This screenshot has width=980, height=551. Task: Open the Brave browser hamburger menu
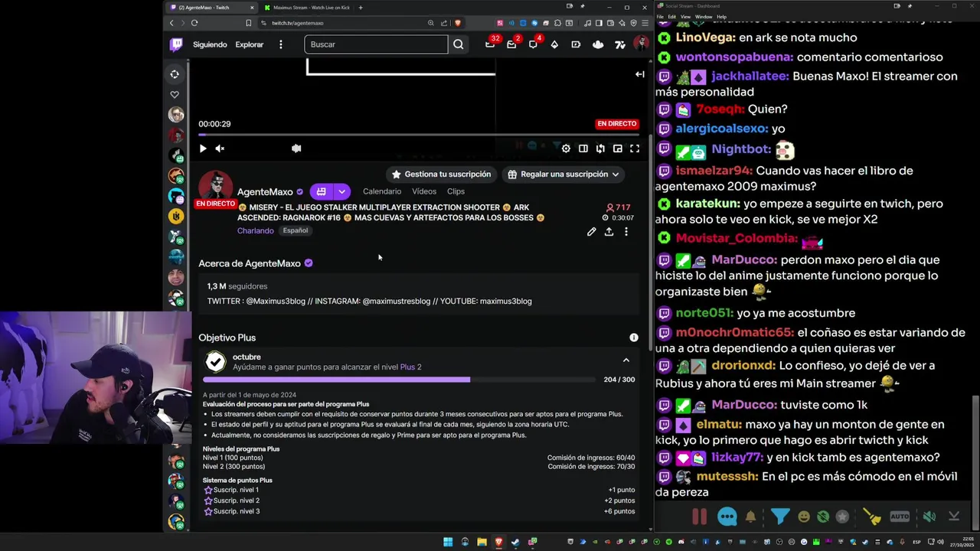[645, 23]
